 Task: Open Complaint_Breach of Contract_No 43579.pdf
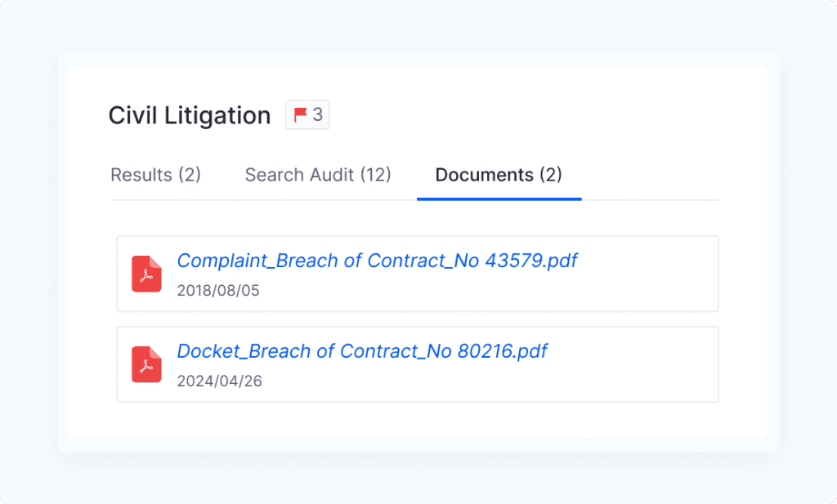[378, 260]
